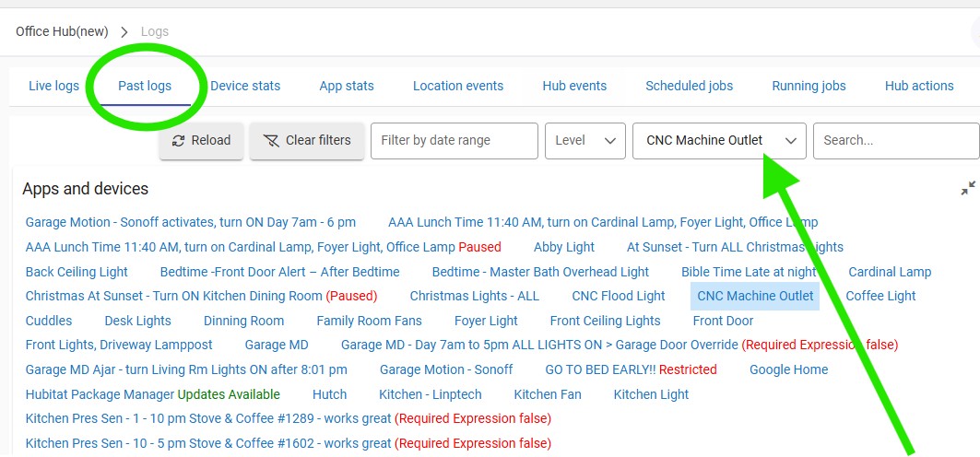Open the Hub events tab

click(x=574, y=86)
